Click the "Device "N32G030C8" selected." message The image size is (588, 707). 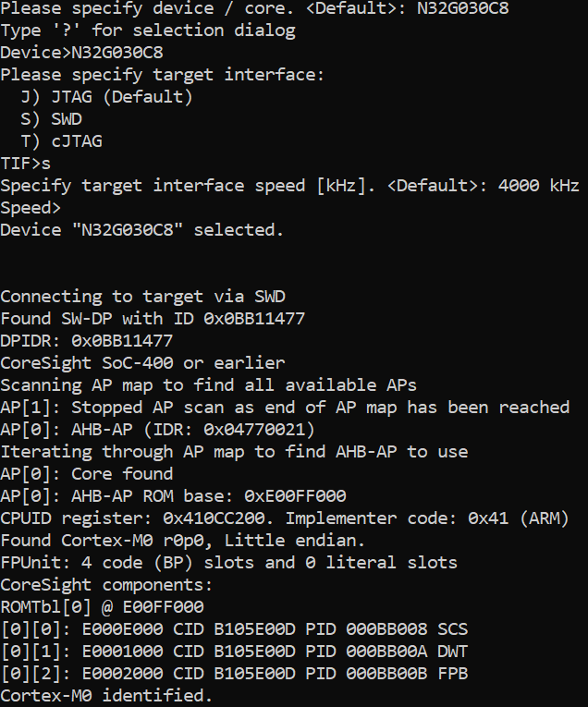tap(142, 230)
